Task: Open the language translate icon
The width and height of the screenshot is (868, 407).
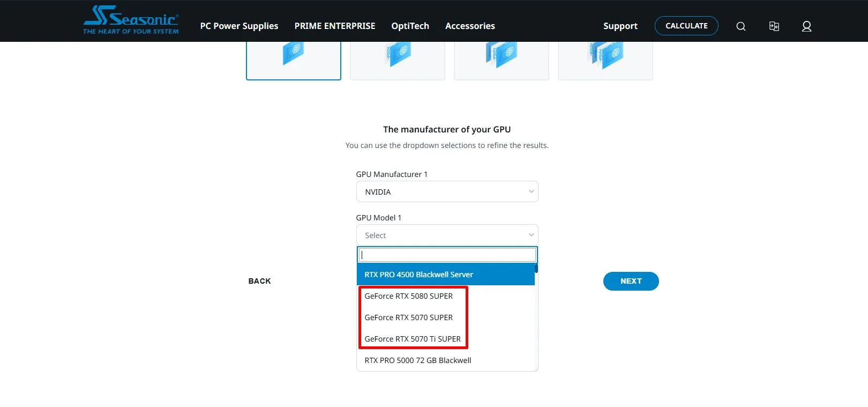Action: (774, 26)
